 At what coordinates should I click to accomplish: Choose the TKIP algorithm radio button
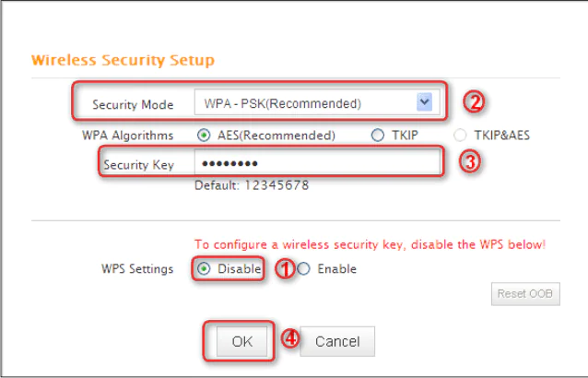[x=377, y=136]
